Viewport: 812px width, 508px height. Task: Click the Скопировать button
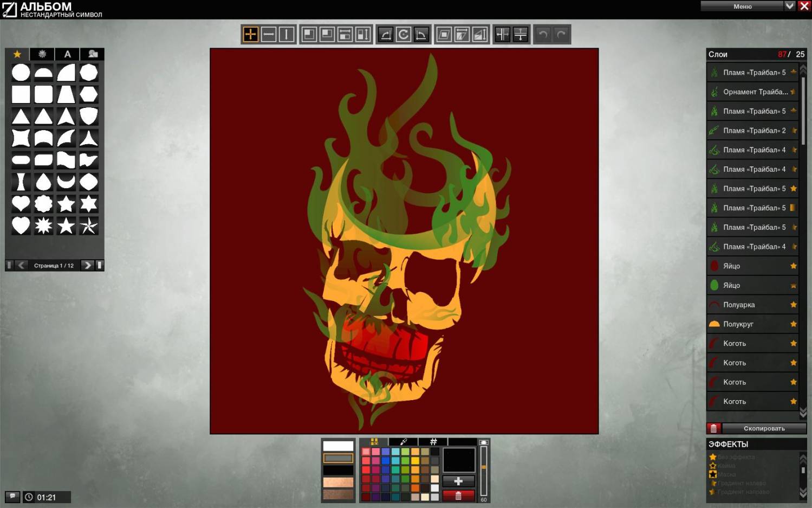pyautogui.click(x=764, y=428)
